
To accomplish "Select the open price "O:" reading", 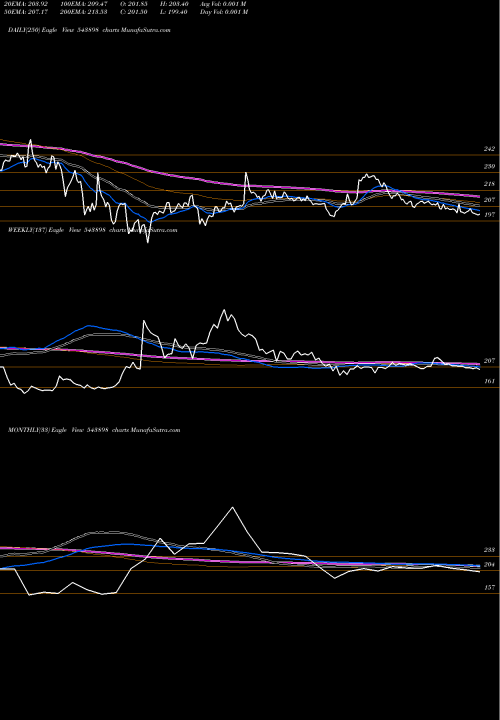I will point(134,4).
